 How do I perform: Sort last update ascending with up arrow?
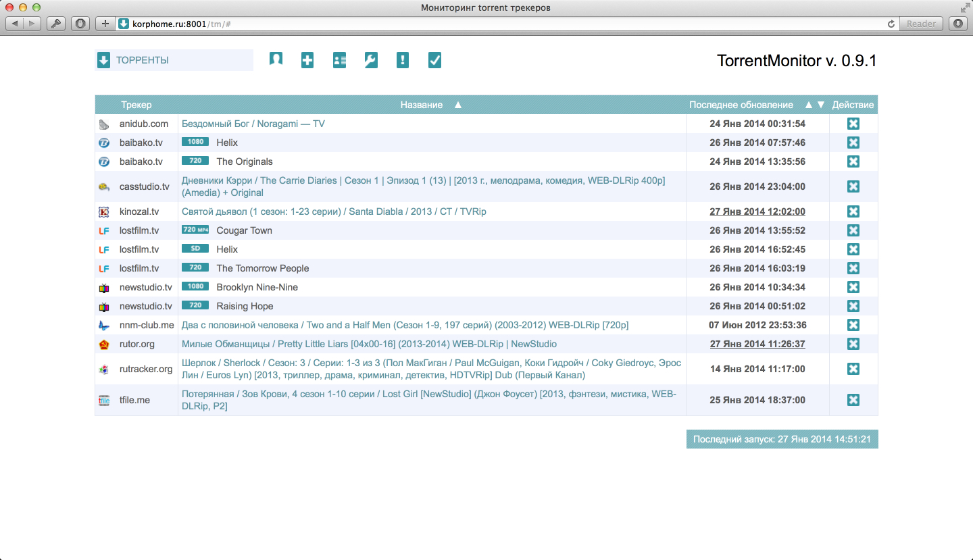click(809, 105)
